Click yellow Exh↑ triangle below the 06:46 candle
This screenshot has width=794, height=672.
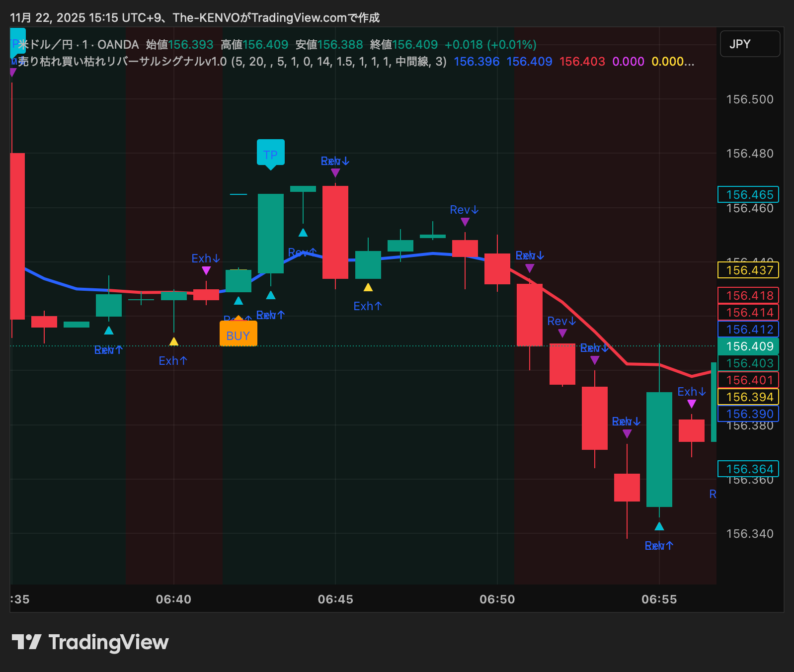[368, 287]
